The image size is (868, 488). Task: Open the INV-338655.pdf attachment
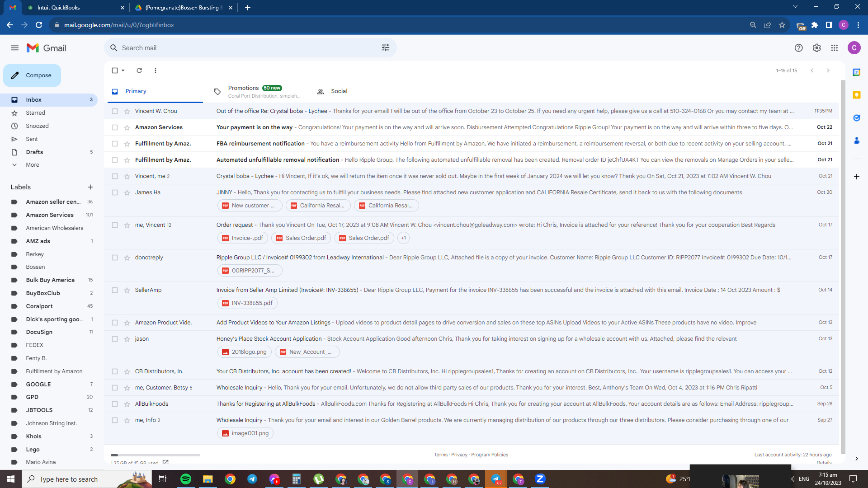tap(247, 303)
